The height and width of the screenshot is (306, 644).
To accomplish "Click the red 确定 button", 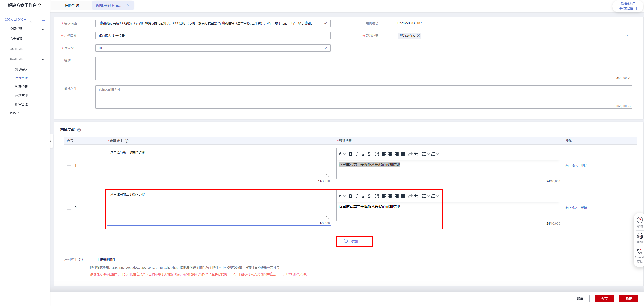I will 629,299.
